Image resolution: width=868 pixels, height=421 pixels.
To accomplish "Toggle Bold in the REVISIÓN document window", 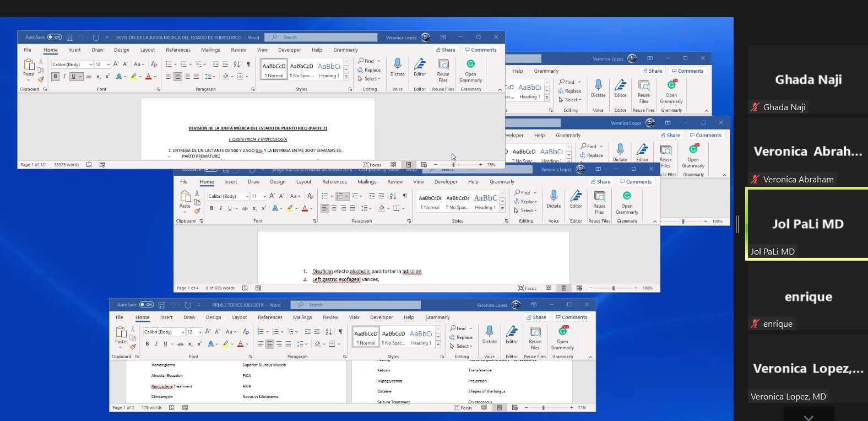I will pos(55,77).
